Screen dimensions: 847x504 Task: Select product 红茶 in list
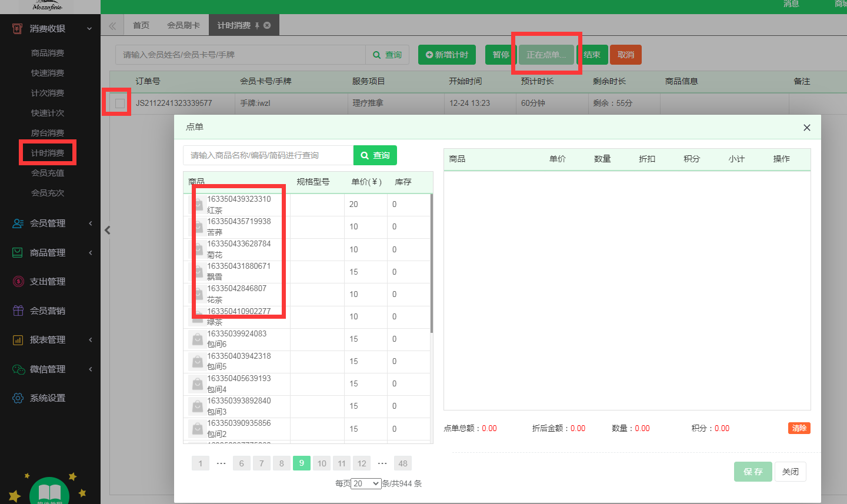click(307, 205)
